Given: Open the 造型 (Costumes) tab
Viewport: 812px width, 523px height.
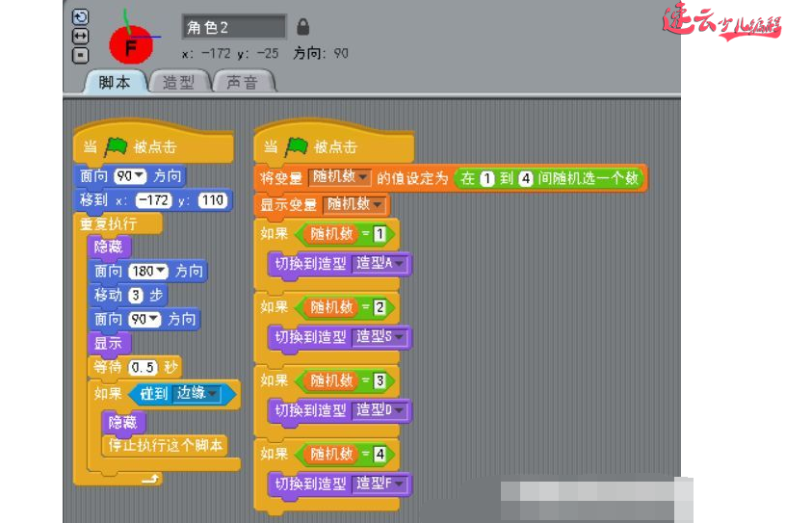Looking at the screenshot, I should tap(178, 82).
